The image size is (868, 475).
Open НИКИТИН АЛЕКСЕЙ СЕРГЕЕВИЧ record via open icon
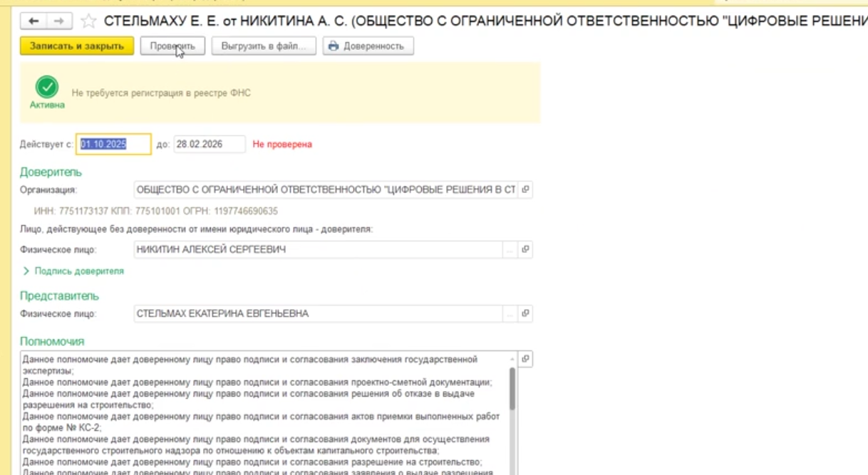525,250
